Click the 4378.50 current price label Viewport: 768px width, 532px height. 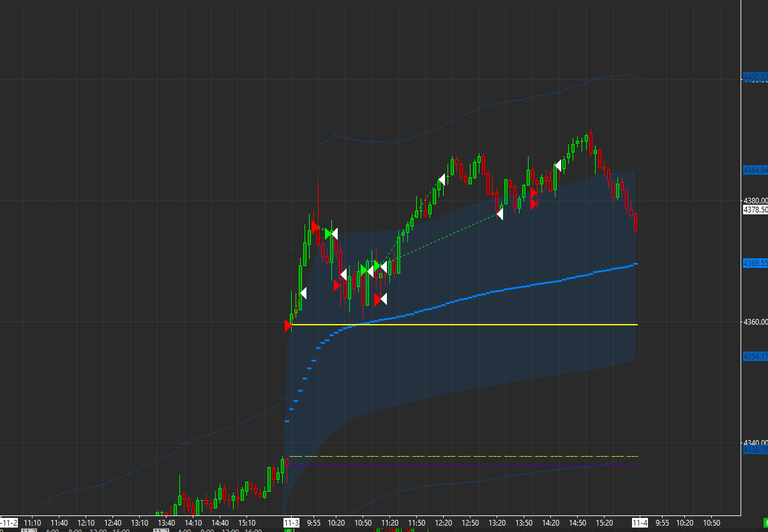coord(755,210)
